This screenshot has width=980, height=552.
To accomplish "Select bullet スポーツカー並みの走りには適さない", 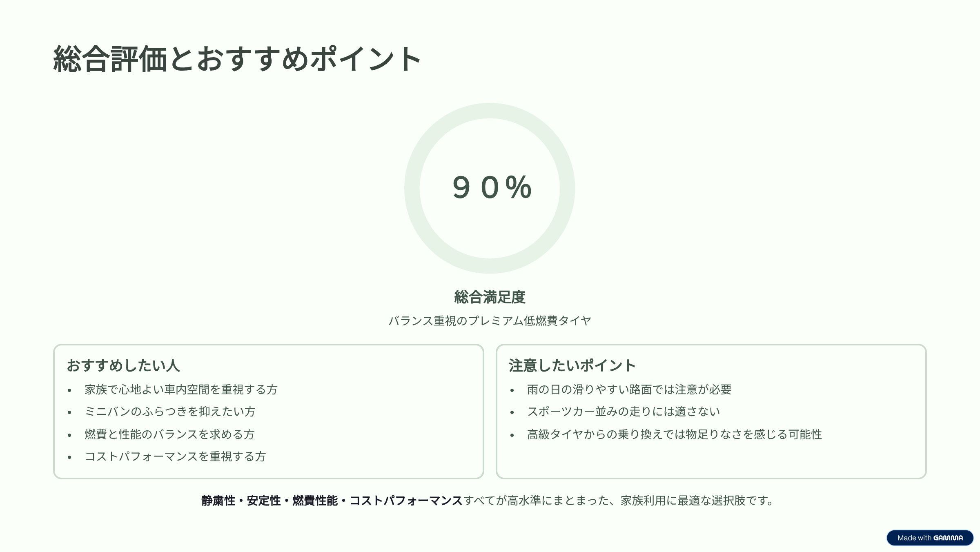I will pyautogui.click(x=624, y=412).
